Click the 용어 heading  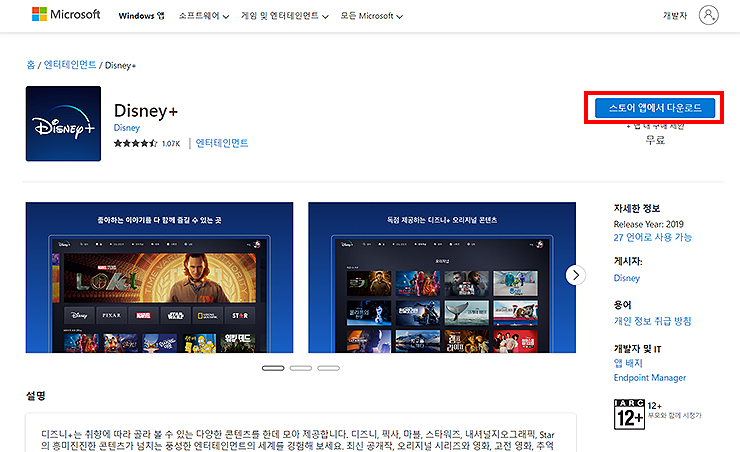tap(622, 305)
